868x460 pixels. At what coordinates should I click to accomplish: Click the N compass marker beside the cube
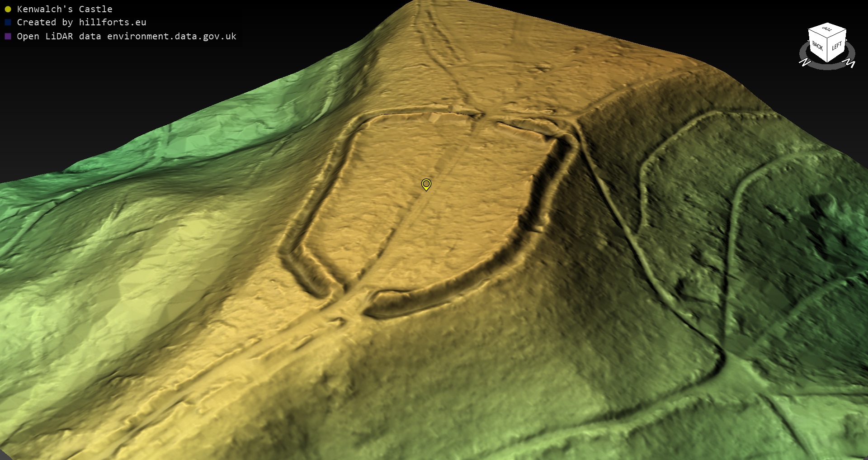pyautogui.click(x=804, y=62)
